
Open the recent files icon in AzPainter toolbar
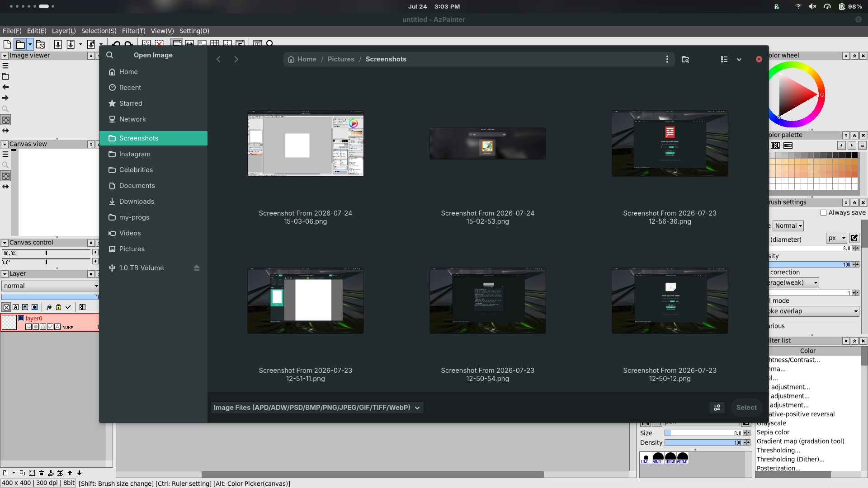40,44
